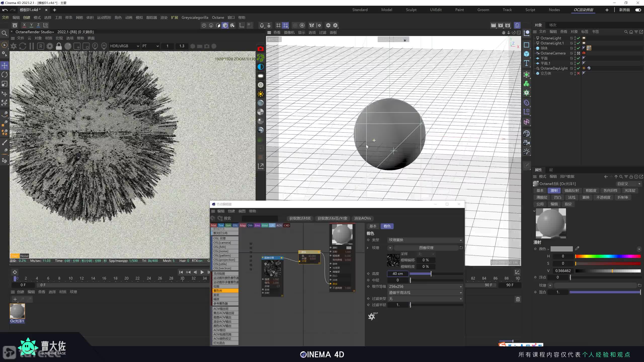Click the 获取激活材质 button

pos(300,218)
